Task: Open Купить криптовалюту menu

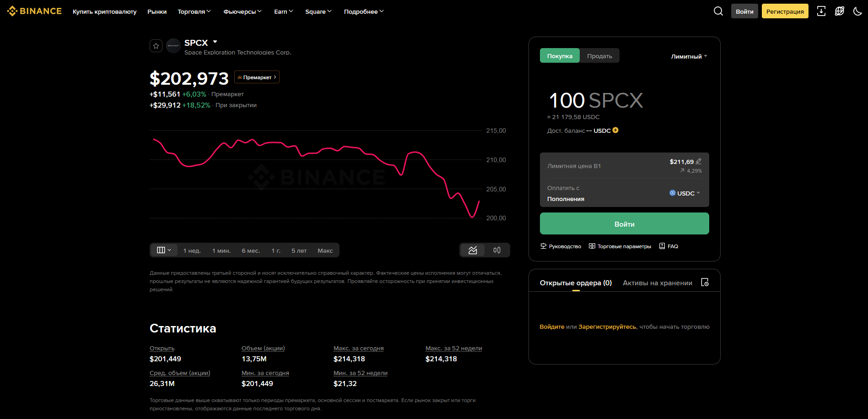Action: pyautogui.click(x=104, y=11)
